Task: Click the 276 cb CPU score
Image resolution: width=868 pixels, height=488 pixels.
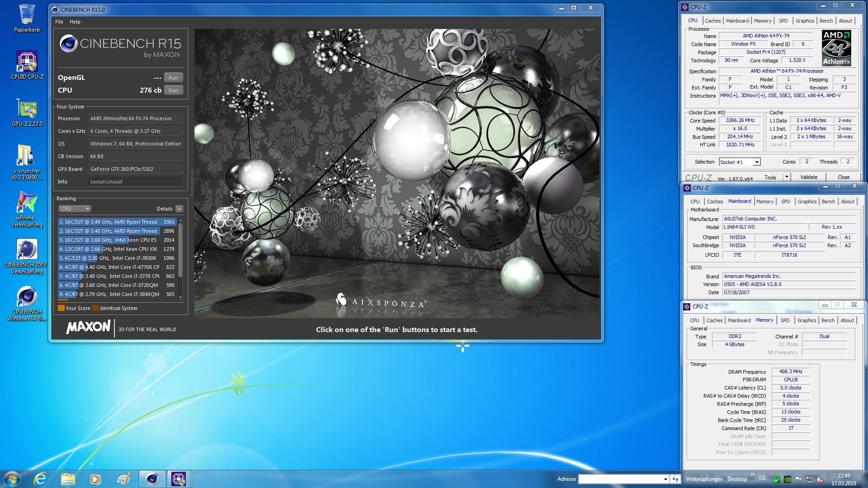Action: 151,90
